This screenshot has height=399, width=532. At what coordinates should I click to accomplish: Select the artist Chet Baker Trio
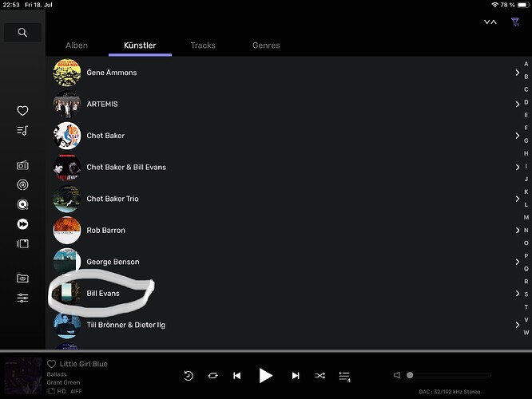(x=113, y=199)
